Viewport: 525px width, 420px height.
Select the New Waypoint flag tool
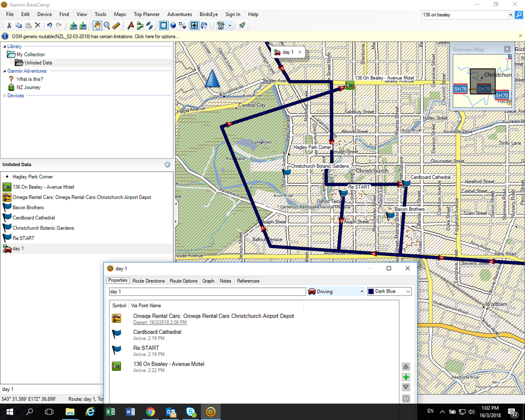click(x=131, y=26)
